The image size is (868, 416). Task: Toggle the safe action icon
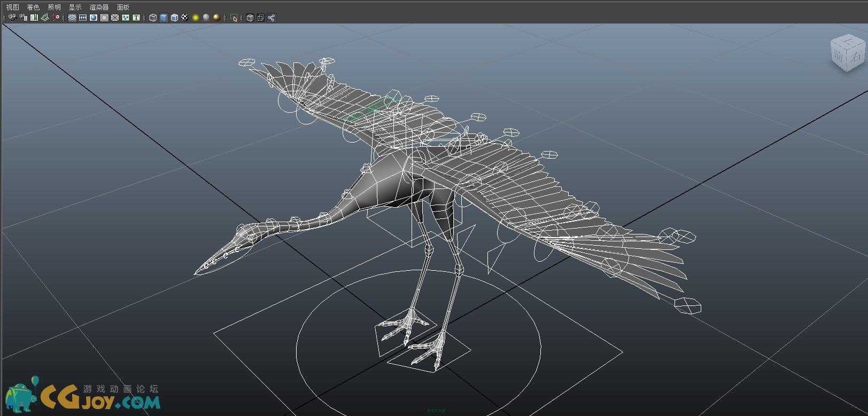(126, 18)
